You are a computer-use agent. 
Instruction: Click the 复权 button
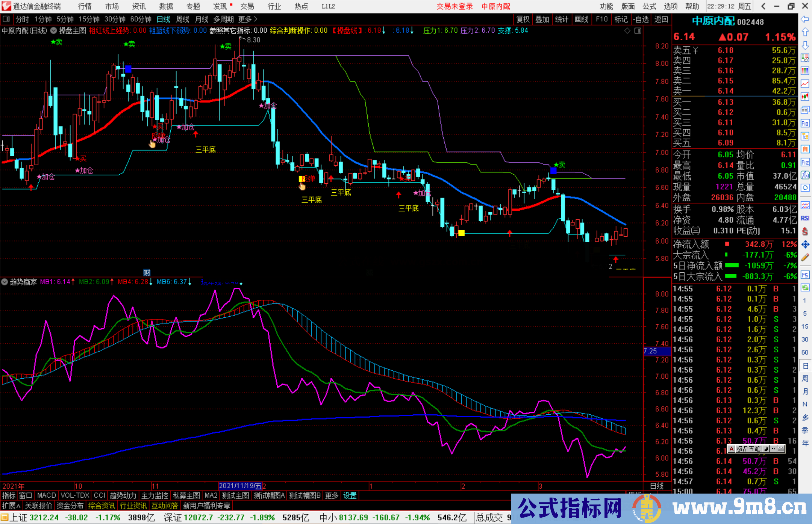point(523,19)
